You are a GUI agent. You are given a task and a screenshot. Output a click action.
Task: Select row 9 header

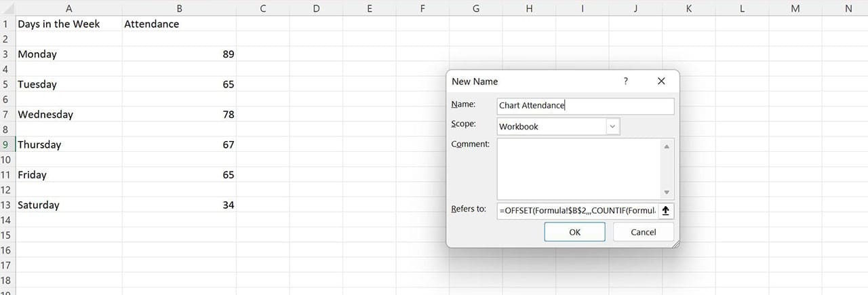coord(7,144)
